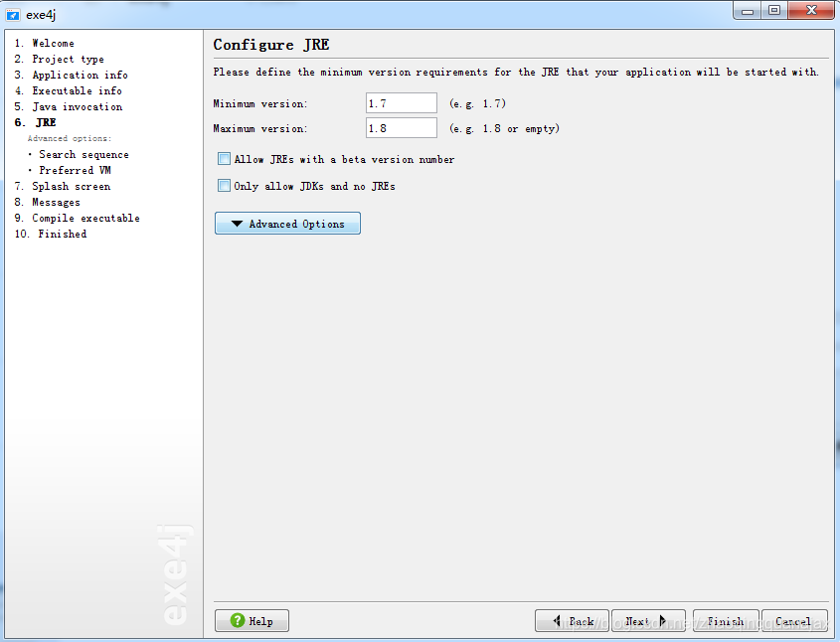Viewport: 840px width, 642px height.
Task: Open step 9 Compile executable
Action: tap(78, 218)
